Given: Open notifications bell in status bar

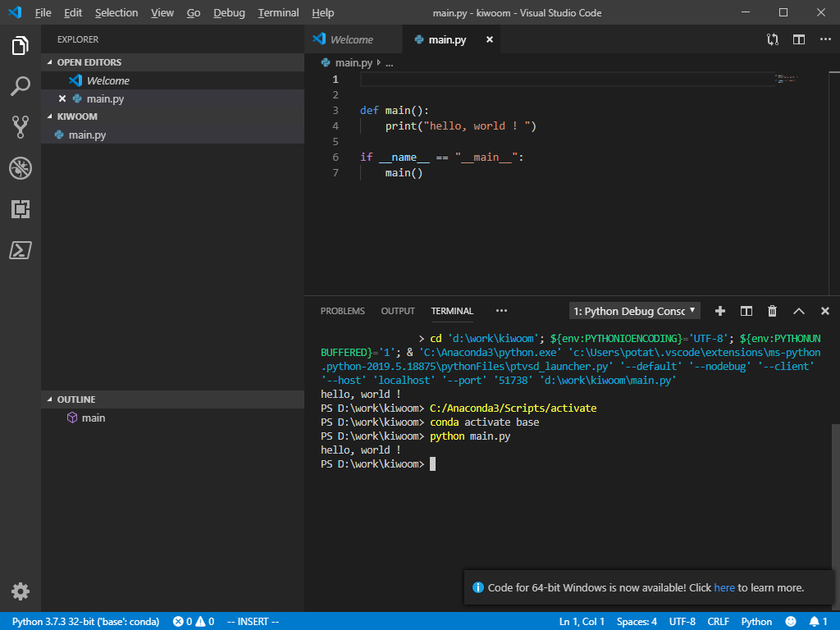Looking at the screenshot, I should point(818,622).
